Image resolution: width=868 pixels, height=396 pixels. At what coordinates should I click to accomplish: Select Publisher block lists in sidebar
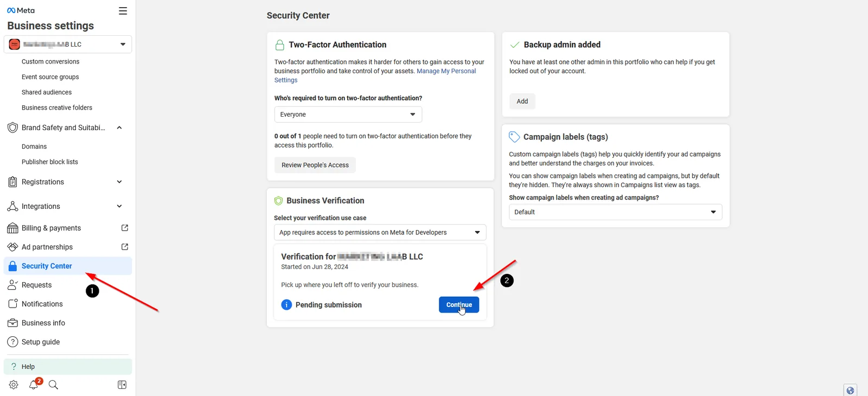pyautogui.click(x=50, y=162)
